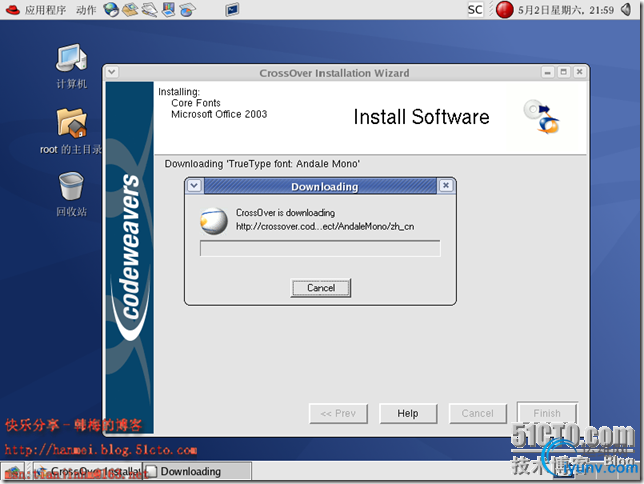Launch the web browser globe icon
This screenshot has width=644, height=484.
[111, 10]
